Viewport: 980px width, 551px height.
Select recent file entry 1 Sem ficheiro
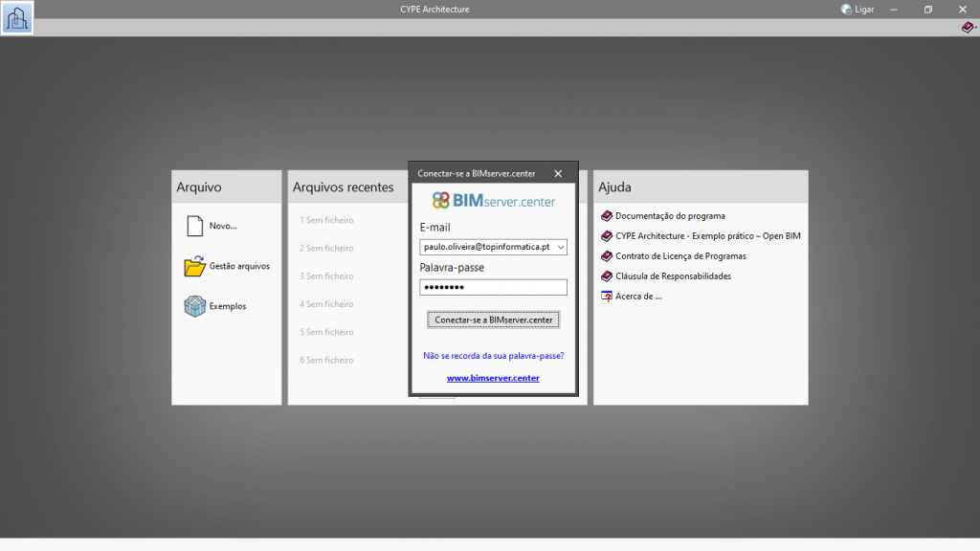pos(326,220)
